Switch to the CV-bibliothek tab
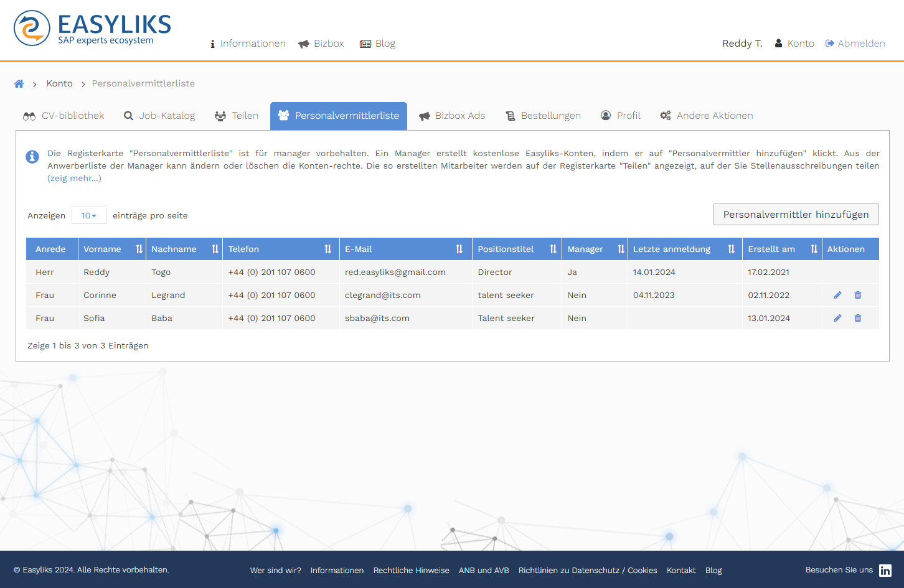This screenshot has width=904, height=588. [x=64, y=116]
